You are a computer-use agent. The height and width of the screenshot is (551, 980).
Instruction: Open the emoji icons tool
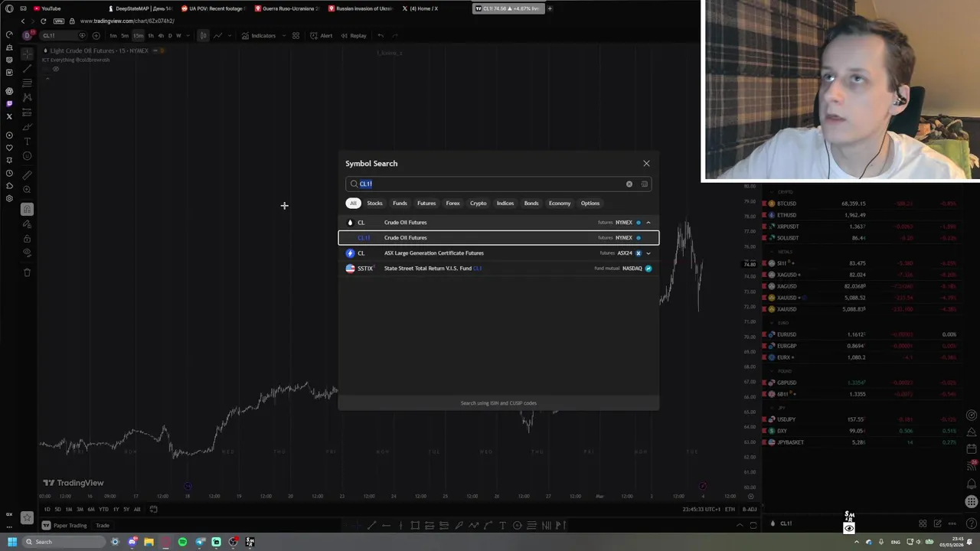[x=27, y=156]
